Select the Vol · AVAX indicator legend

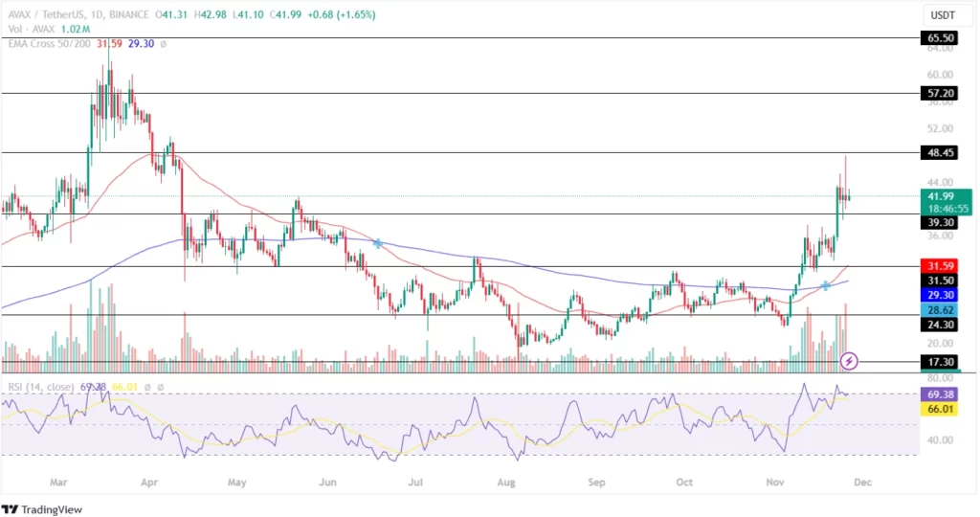[x=32, y=29]
